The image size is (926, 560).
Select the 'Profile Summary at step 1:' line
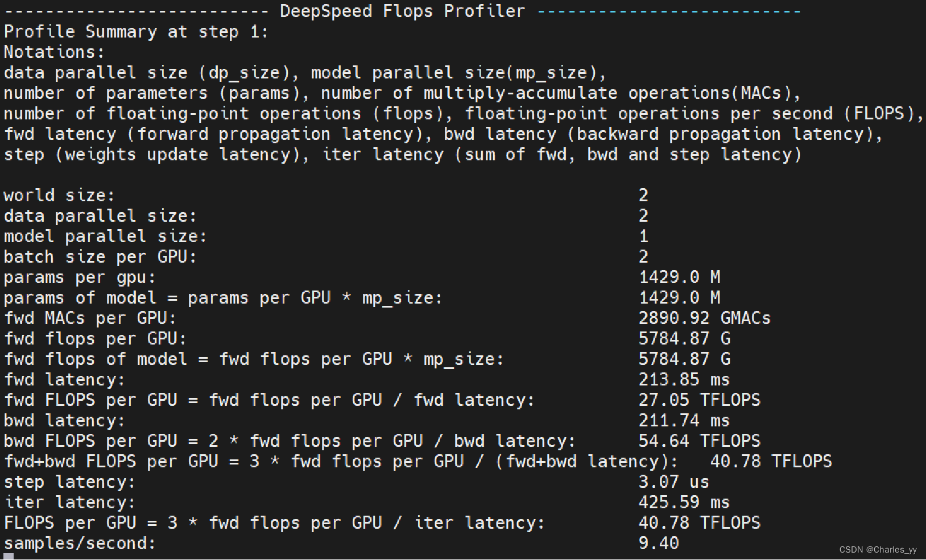pos(136,32)
